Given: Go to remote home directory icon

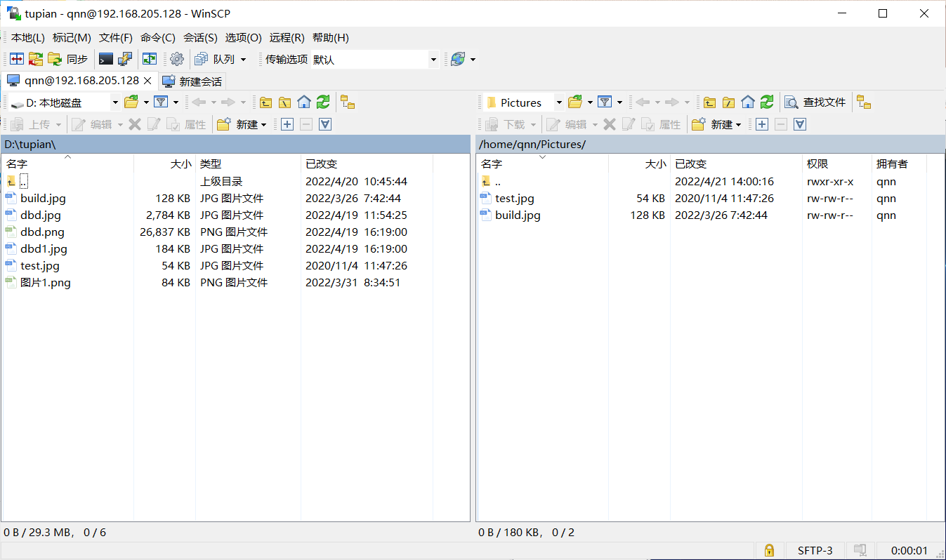Looking at the screenshot, I should 748,102.
